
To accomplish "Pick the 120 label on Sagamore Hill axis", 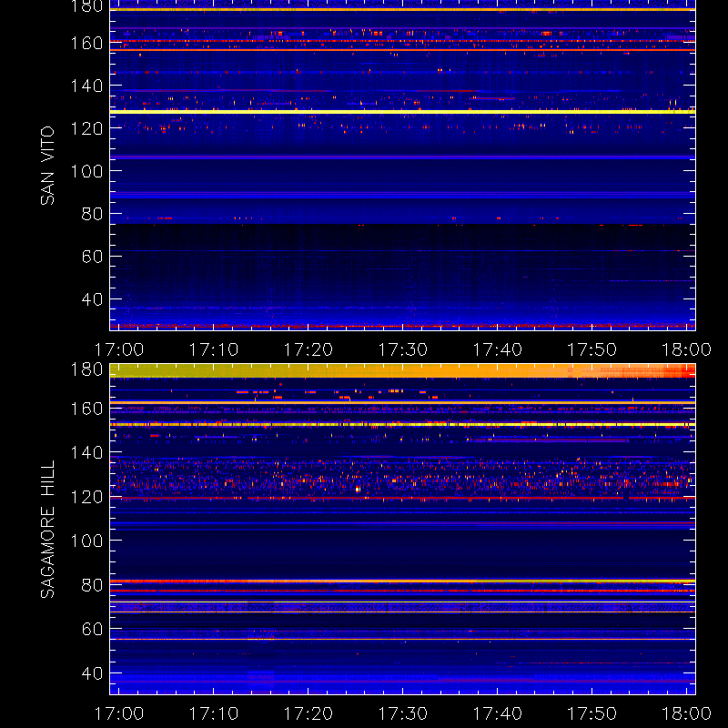I will click(86, 497).
